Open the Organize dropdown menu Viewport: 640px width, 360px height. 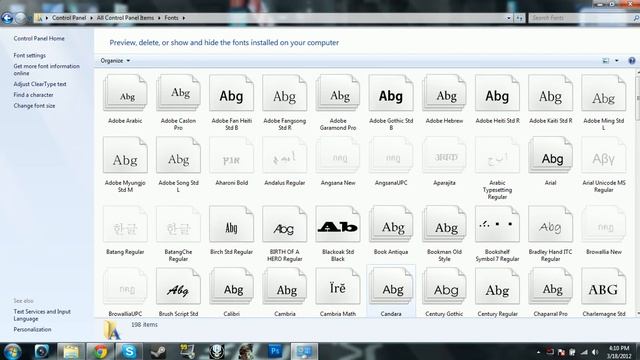tap(115, 60)
